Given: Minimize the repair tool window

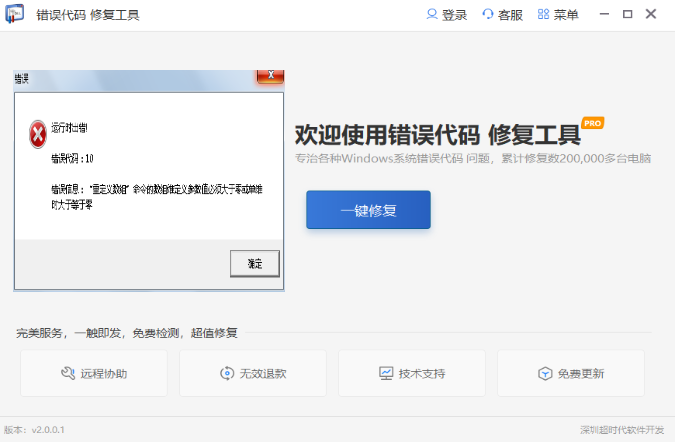Looking at the screenshot, I should 604,14.
